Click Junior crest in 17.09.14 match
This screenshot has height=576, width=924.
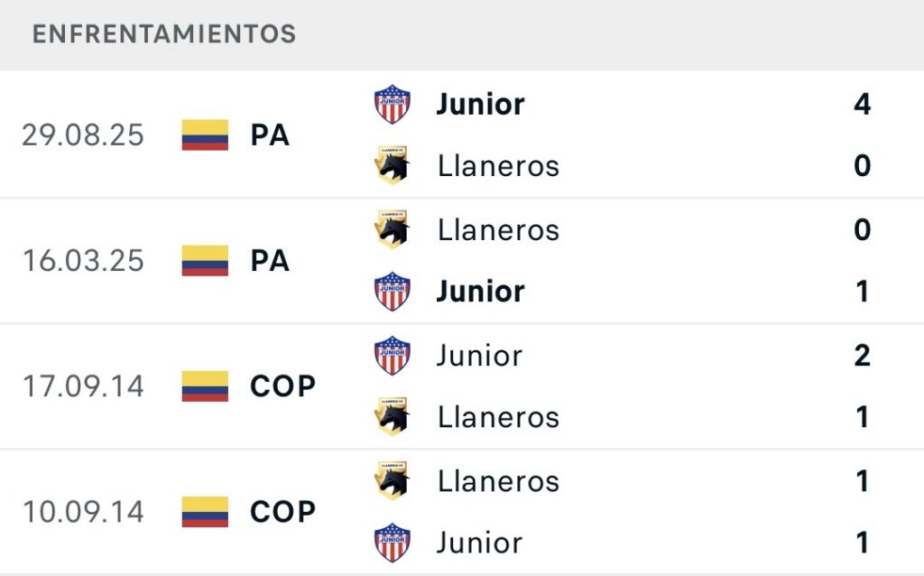point(393,355)
